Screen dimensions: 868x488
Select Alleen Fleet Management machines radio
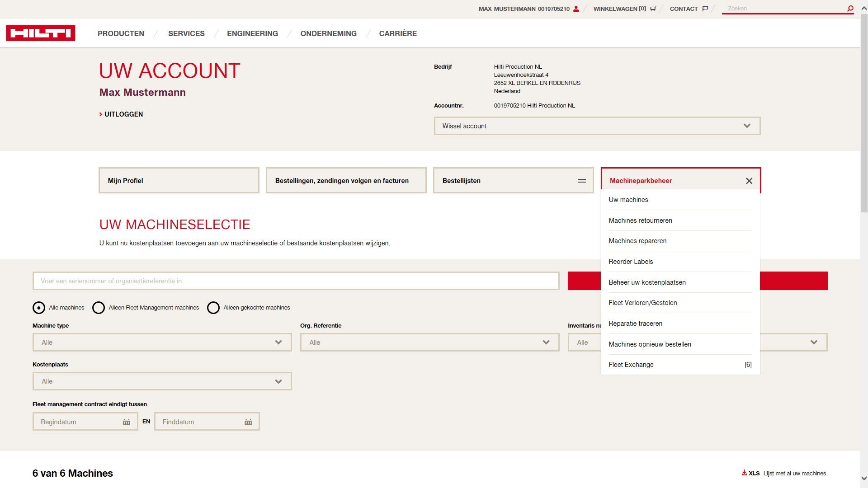[99, 308]
